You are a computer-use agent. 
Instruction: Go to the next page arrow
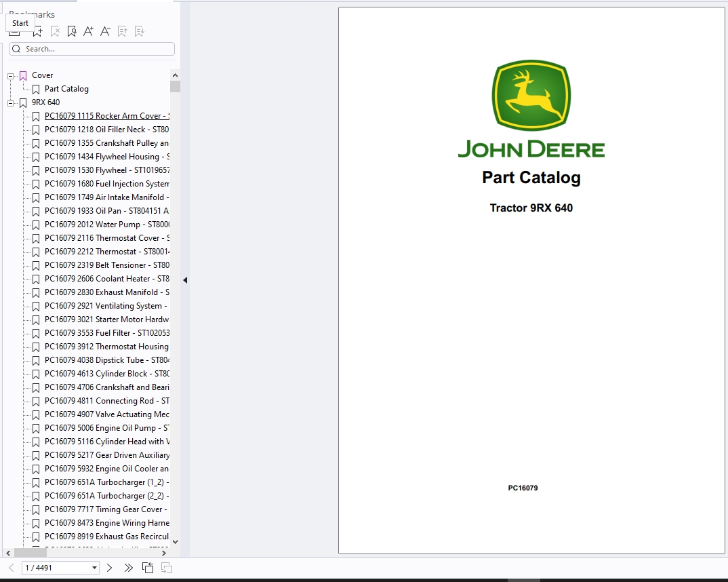(109, 568)
